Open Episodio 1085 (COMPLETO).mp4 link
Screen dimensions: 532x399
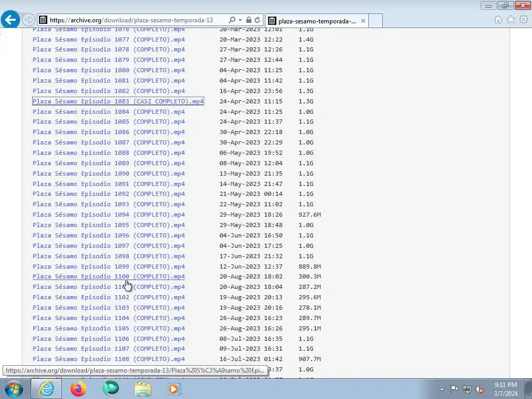pyautogui.click(x=109, y=122)
